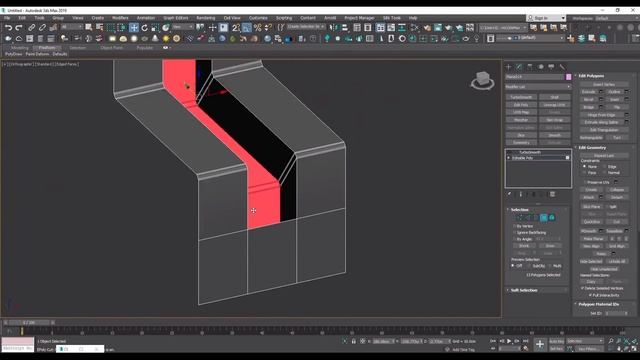
Task: Click the Align tool icon
Action: [x=345, y=28]
